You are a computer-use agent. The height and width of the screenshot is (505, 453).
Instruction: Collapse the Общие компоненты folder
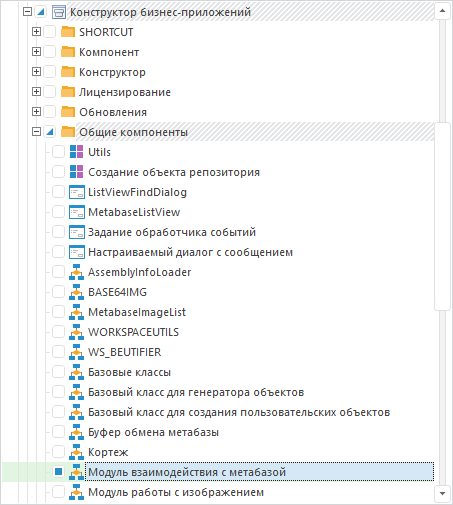click(x=36, y=132)
